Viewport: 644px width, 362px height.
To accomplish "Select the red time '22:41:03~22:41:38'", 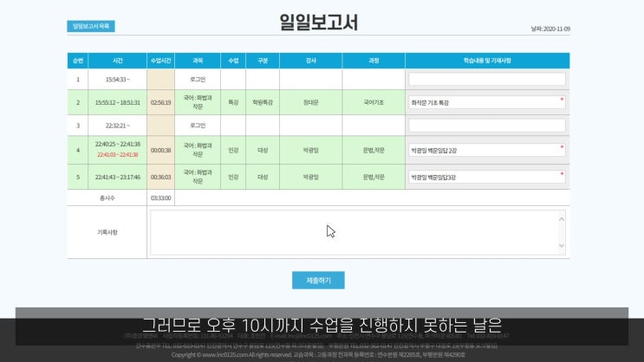I will point(118,155).
